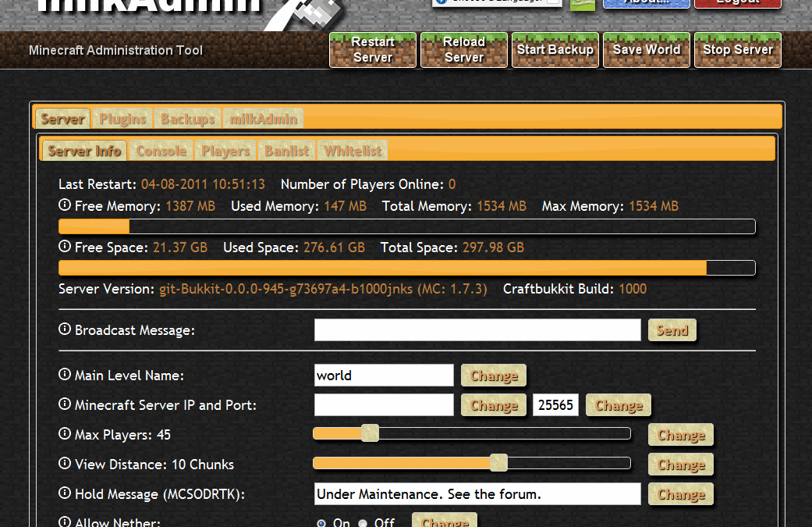This screenshot has height=527, width=812.
Task: Switch to the Plugins tab
Action: [x=122, y=119]
